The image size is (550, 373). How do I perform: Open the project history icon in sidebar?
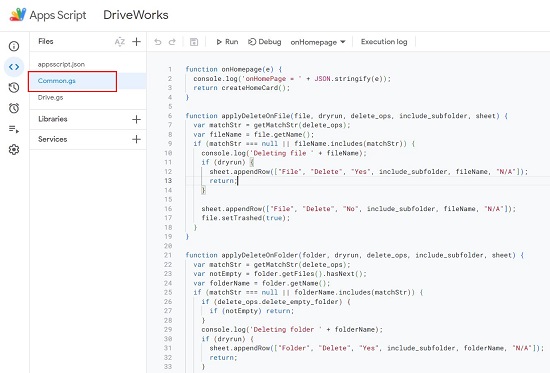(x=14, y=87)
